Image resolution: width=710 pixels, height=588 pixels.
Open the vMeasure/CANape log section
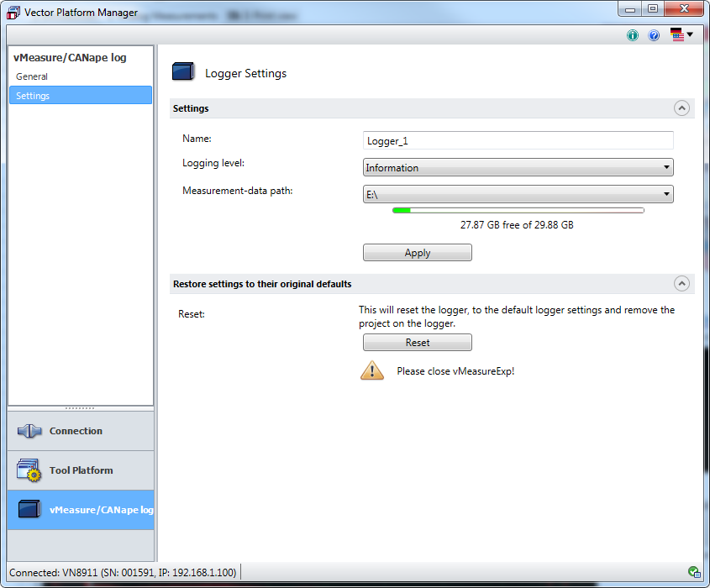pyautogui.click(x=81, y=510)
